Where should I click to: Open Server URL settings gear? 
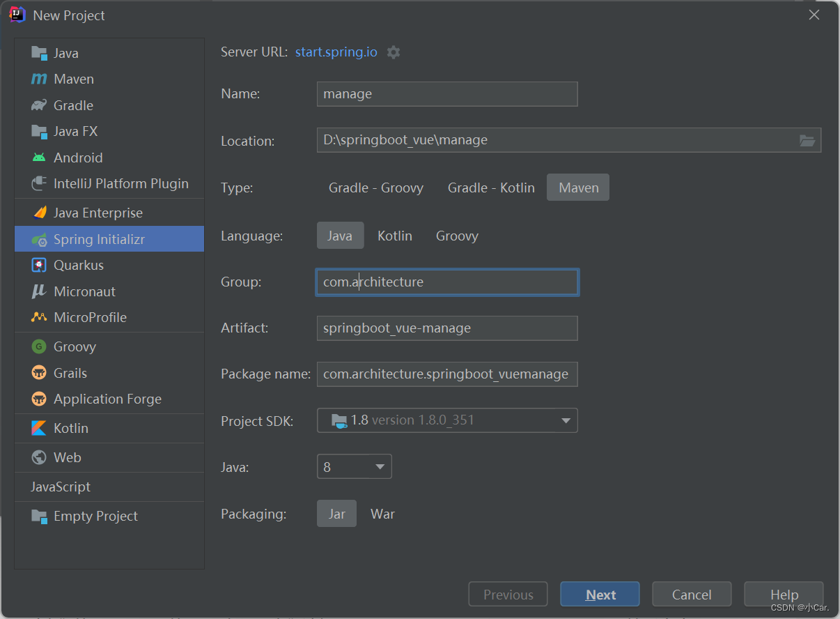pyautogui.click(x=394, y=52)
